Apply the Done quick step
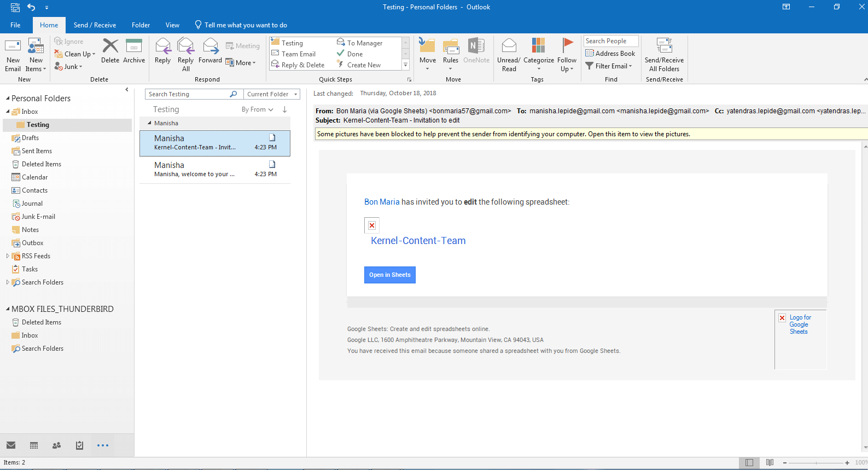This screenshot has width=868, height=470. pos(350,54)
